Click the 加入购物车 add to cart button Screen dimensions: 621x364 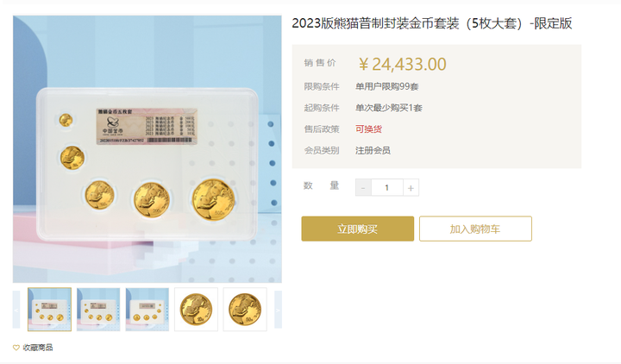point(475,229)
